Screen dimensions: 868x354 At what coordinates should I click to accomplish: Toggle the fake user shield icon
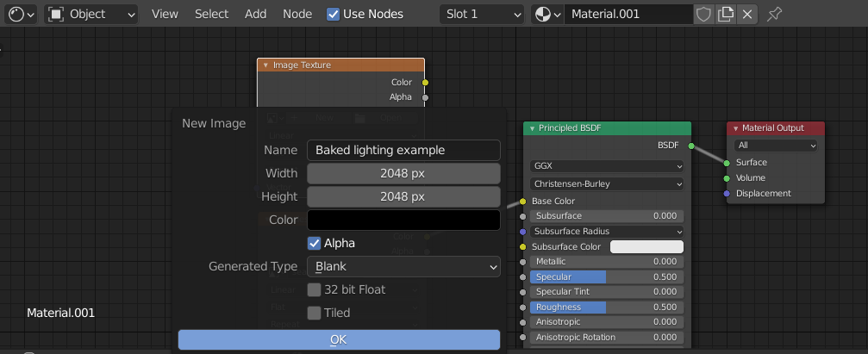click(x=703, y=14)
